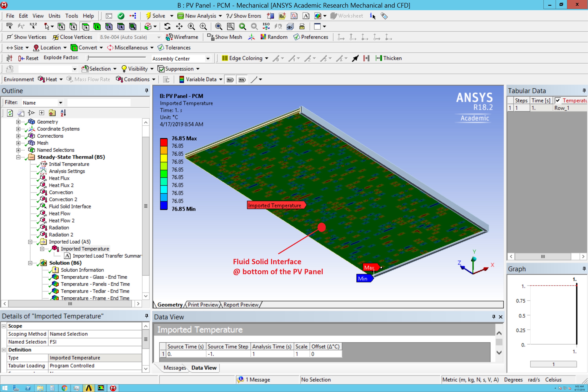Image resolution: width=588 pixels, height=392 pixels.
Task: Click the Sort alphabetically icon in Outline
Action: pyautogui.click(x=63, y=113)
